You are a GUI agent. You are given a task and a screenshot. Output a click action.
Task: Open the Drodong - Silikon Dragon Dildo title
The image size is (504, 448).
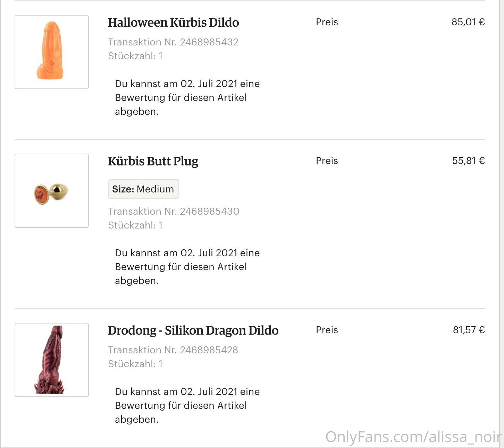point(193,330)
